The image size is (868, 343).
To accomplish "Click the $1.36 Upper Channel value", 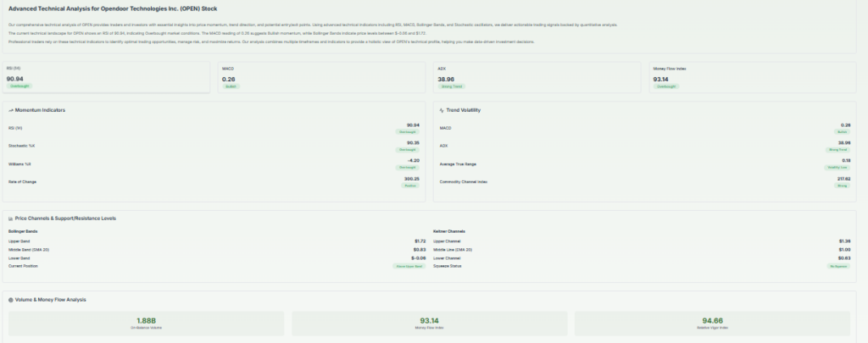I will click(x=845, y=241).
